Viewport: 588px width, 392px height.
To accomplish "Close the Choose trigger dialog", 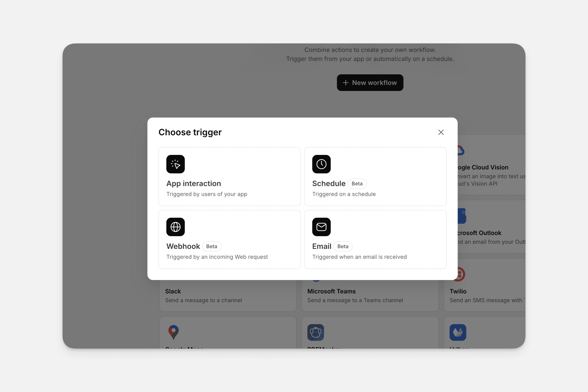I will tap(441, 132).
